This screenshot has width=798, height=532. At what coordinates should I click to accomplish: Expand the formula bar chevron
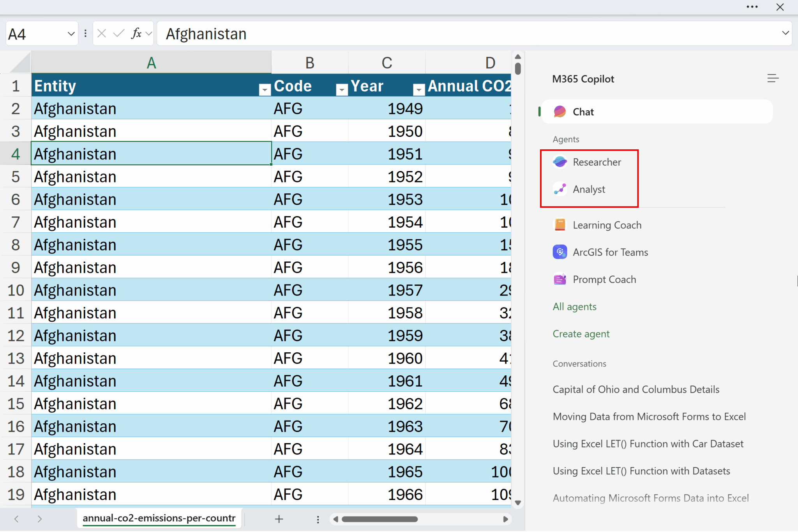786,33
